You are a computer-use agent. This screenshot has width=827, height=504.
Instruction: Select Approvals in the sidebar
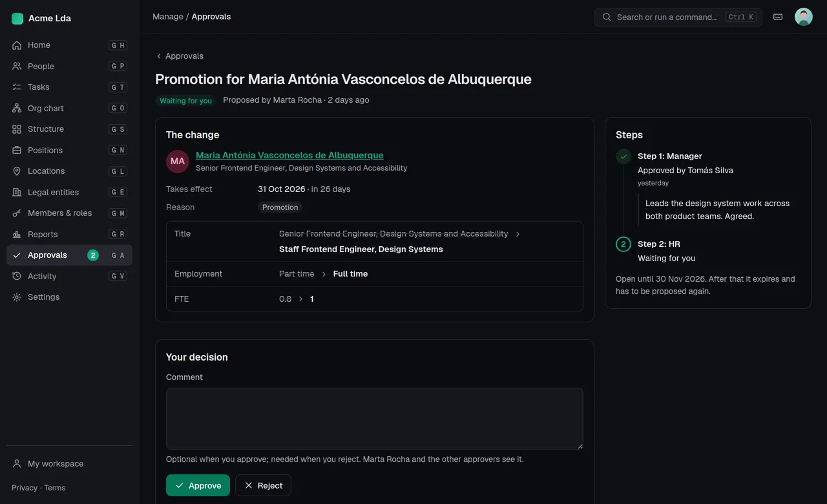coord(69,255)
